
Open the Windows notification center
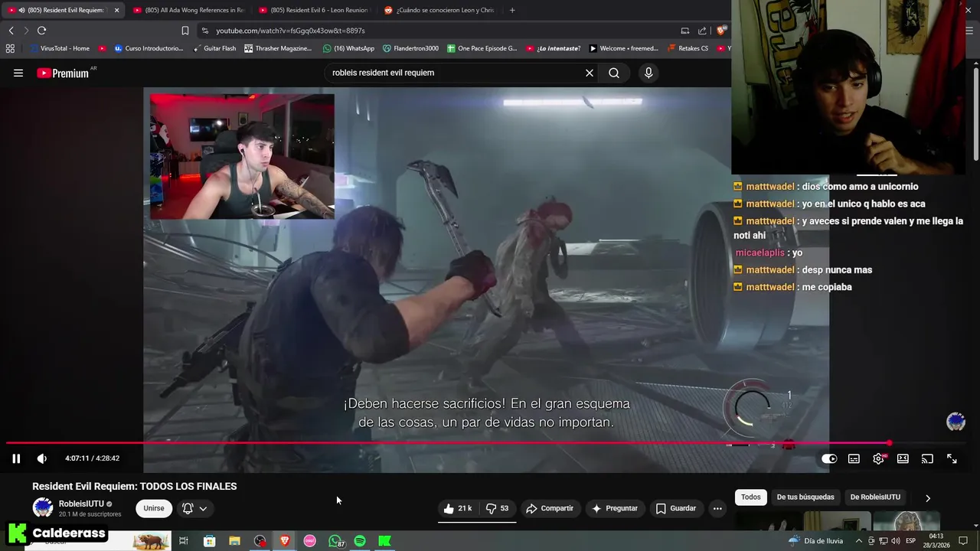tap(963, 541)
